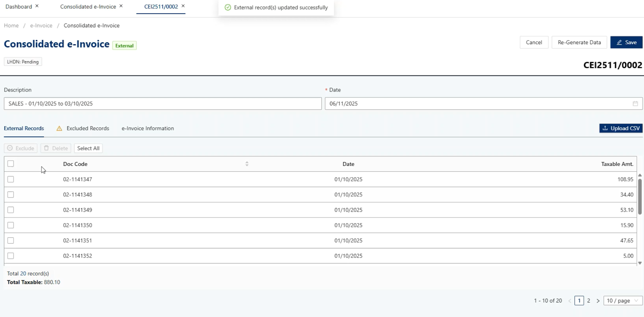Click taxable amount 47.65
Screen dimensions: 644x317
(627, 241)
